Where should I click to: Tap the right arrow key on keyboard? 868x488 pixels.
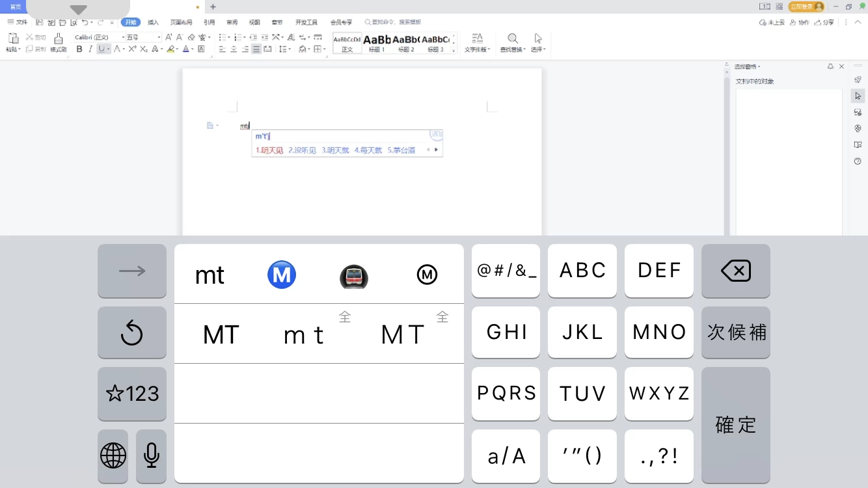pos(132,271)
